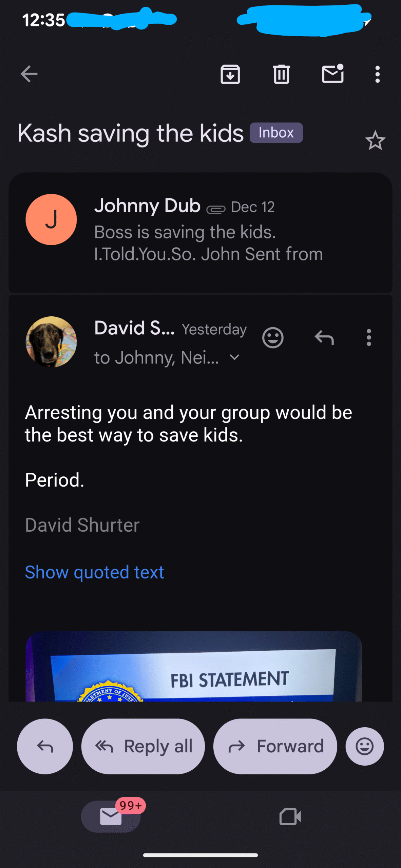Viewport: 401px width, 868px height.
Task: Open David's dog profile picture
Action: tap(51, 341)
